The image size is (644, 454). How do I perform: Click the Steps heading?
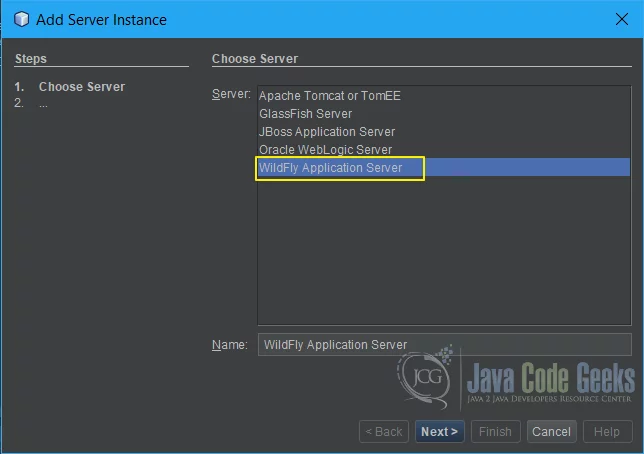click(31, 59)
